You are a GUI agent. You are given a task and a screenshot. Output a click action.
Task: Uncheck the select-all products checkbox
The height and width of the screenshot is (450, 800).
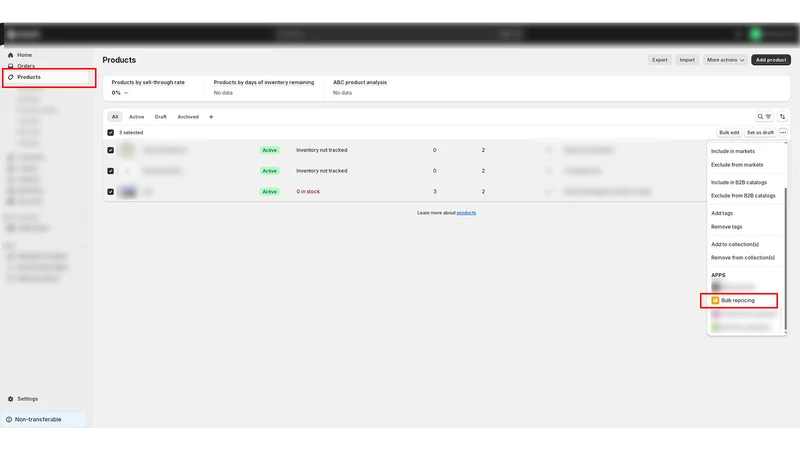[111, 133]
